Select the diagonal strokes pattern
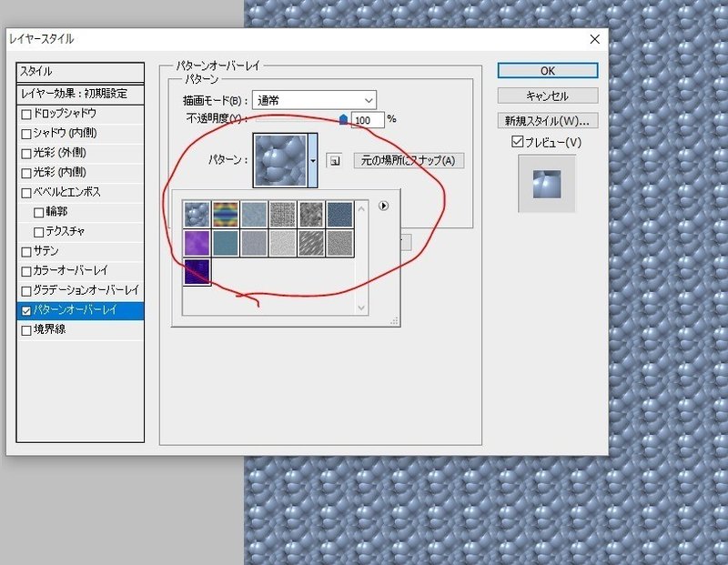The image size is (728, 565). [x=311, y=242]
